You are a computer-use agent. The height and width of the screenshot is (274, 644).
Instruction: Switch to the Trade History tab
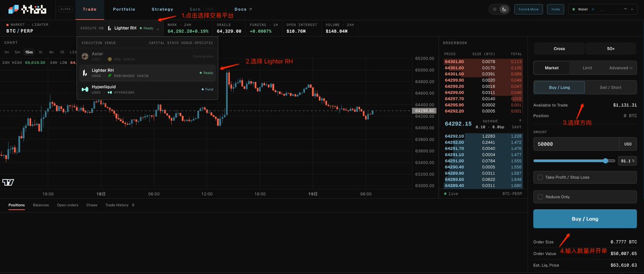(120, 205)
